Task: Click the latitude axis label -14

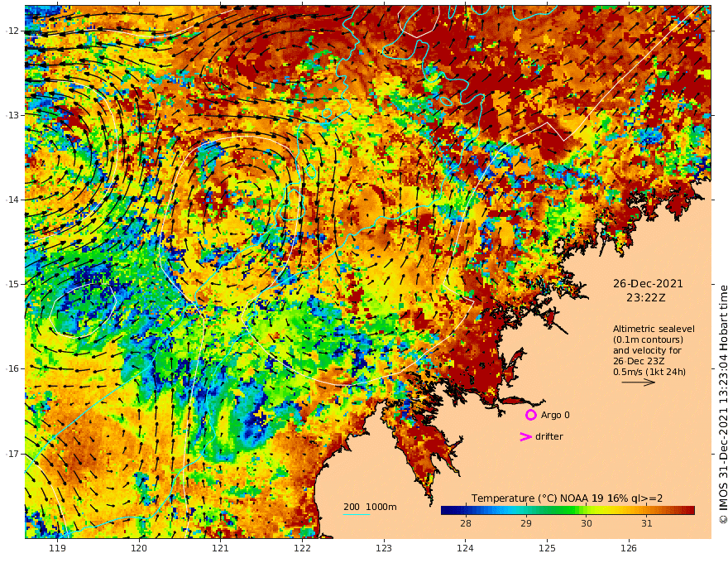Action: (x=12, y=200)
